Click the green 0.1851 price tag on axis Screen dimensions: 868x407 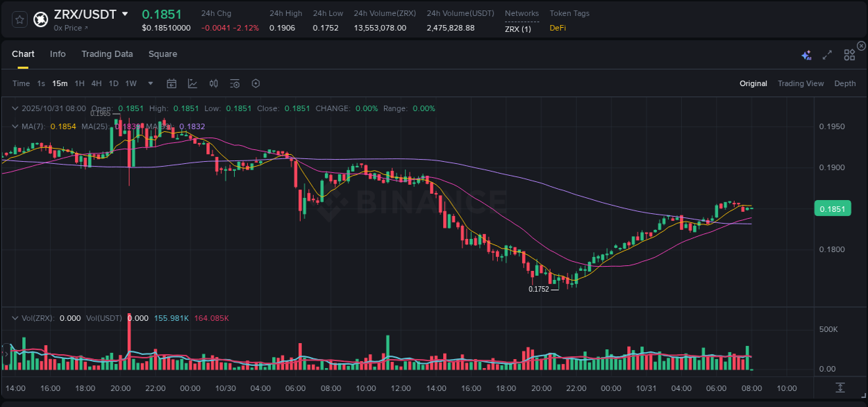[832, 208]
